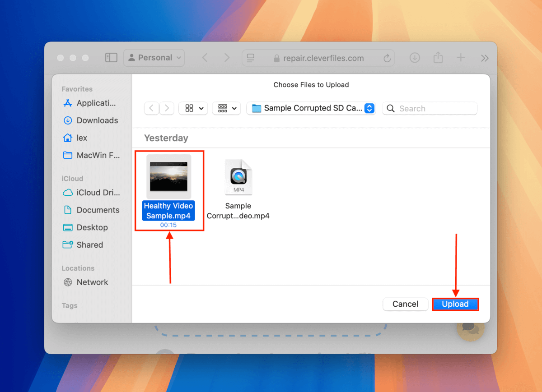Click Safari's forward navigation arrow
Screen dimensions: 542x392
[227, 58]
